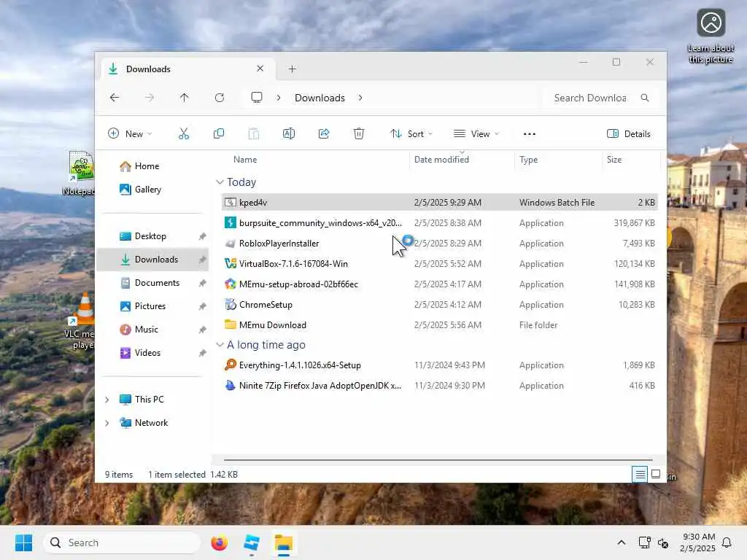
Task: Toggle the Details pane
Action: [628, 134]
